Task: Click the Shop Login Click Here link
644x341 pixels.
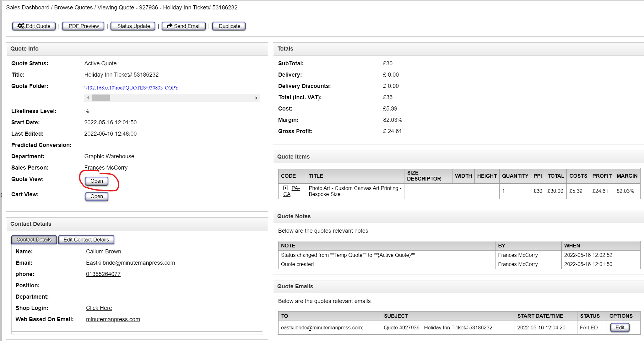Action: point(99,308)
